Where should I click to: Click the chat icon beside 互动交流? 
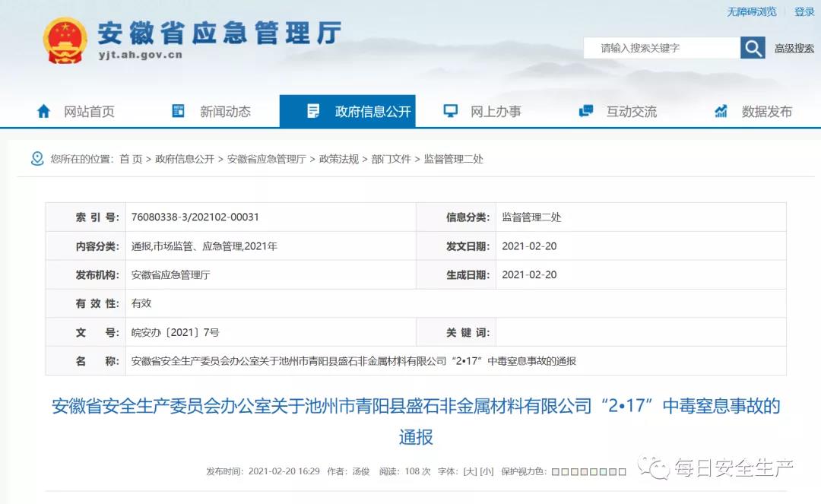(585, 111)
